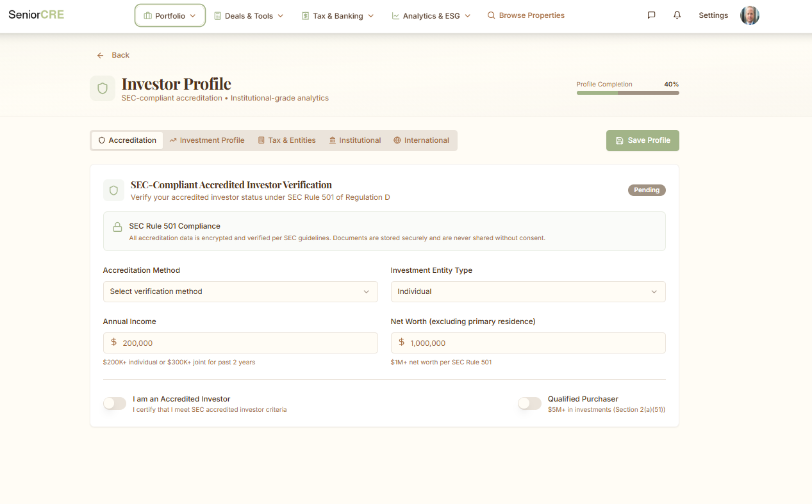
Task: Click the back arrow icon
Action: (x=101, y=56)
